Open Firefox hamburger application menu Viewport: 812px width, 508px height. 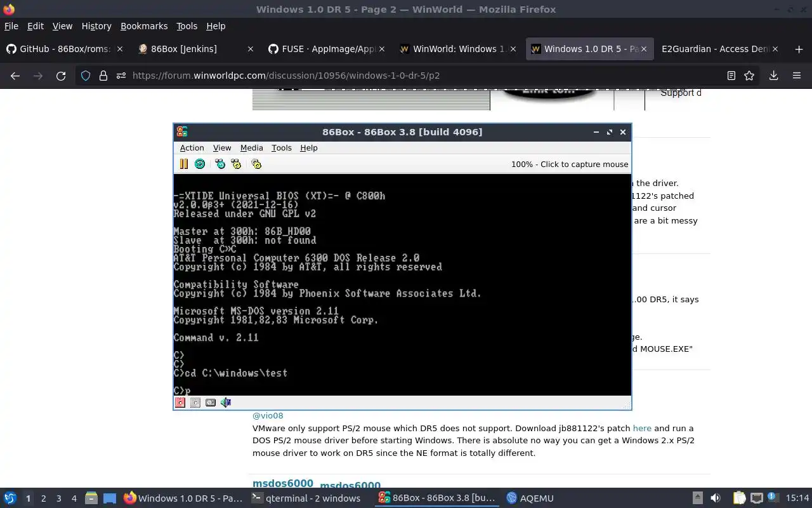(x=797, y=76)
